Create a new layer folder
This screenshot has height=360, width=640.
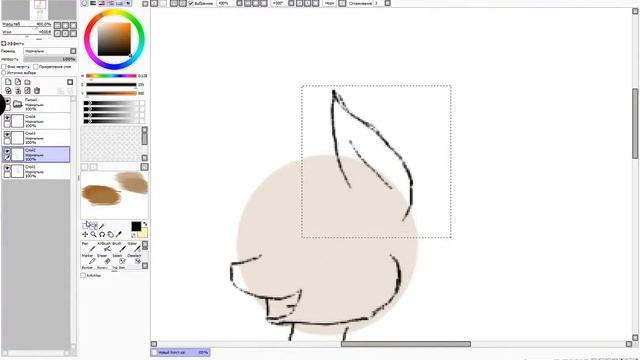point(27,82)
